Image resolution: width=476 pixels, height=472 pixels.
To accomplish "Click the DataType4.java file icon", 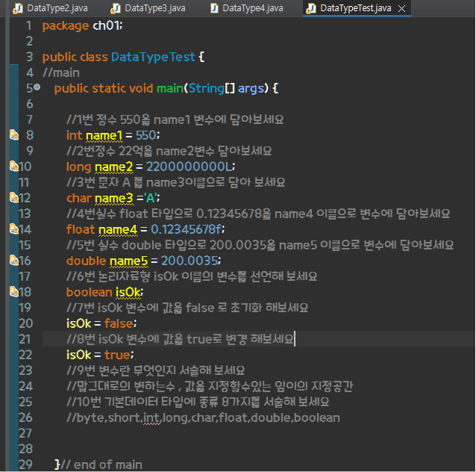I will pos(214,8).
